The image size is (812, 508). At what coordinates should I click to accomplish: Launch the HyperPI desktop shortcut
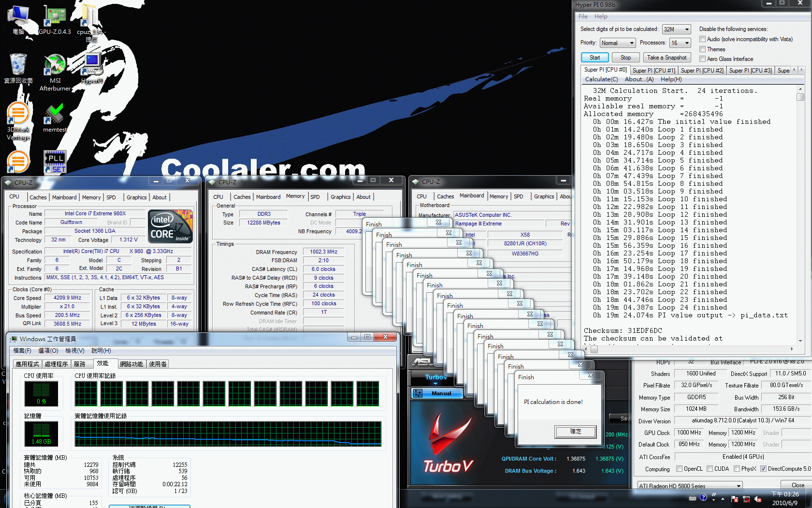[x=92, y=68]
